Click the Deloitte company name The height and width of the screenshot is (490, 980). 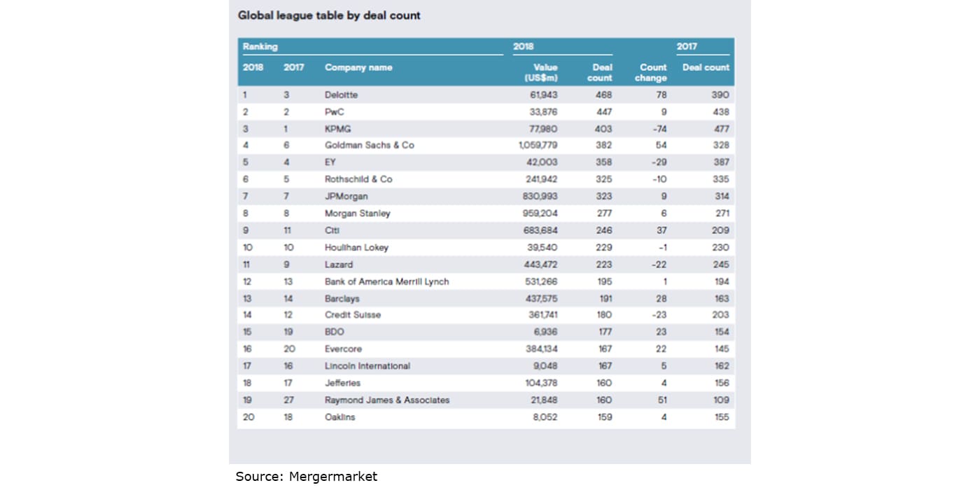[342, 94]
